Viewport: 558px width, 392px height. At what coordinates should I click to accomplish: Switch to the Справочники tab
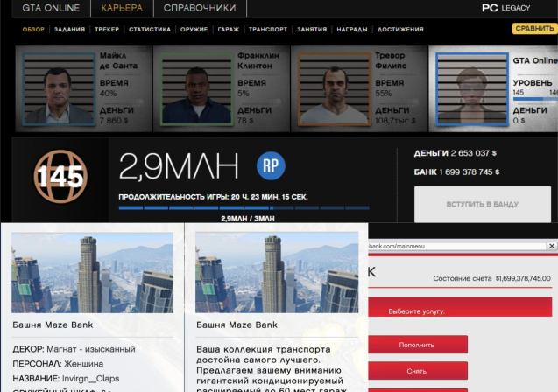198,9
